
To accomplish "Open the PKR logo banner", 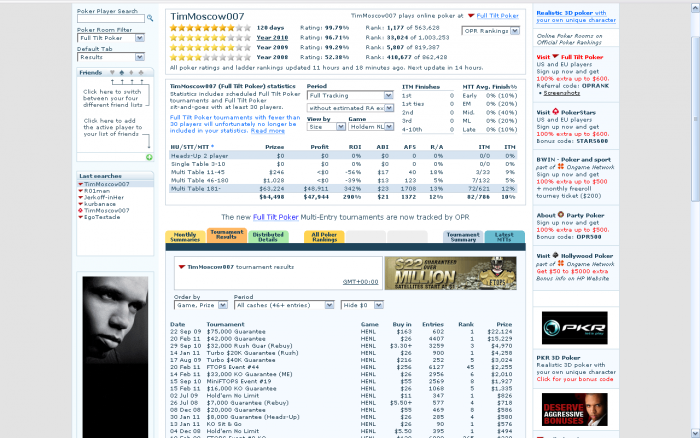I will point(574,328).
